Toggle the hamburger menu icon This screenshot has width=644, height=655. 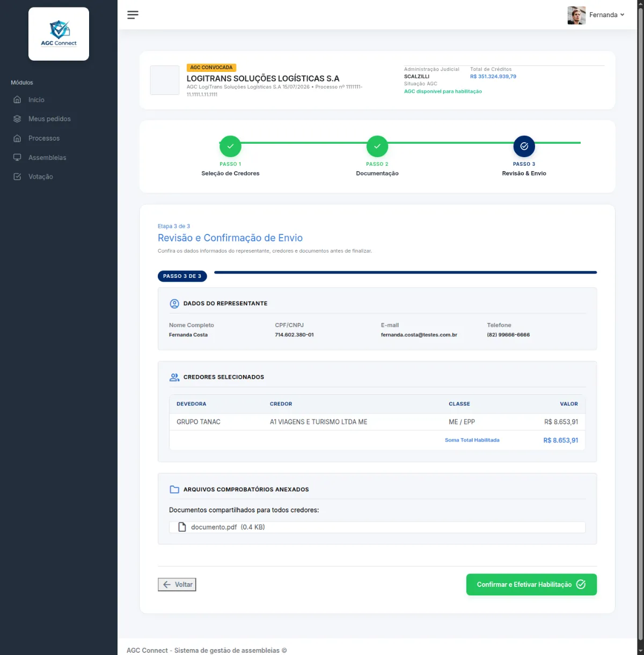133,15
